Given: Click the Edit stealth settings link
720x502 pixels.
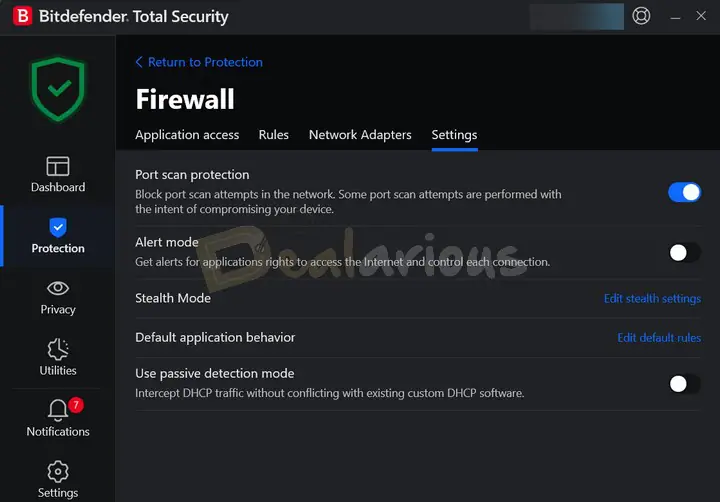Looking at the screenshot, I should point(652,298).
